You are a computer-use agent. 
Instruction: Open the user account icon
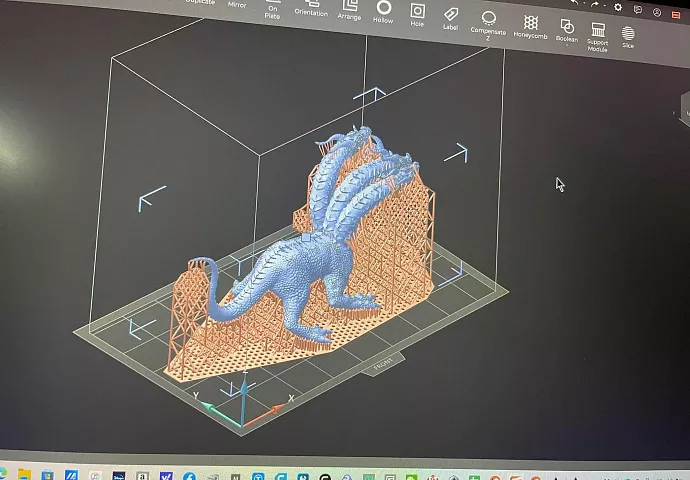point(657,12)
